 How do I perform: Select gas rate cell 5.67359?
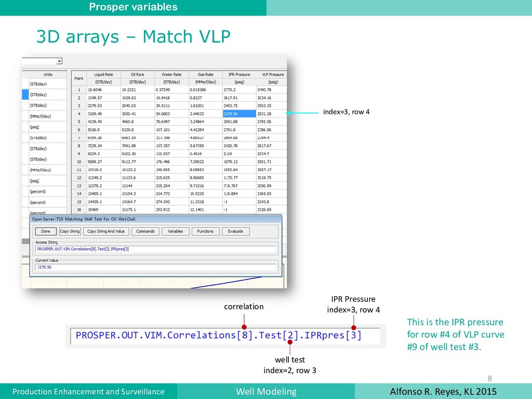[x=205, y=145]
